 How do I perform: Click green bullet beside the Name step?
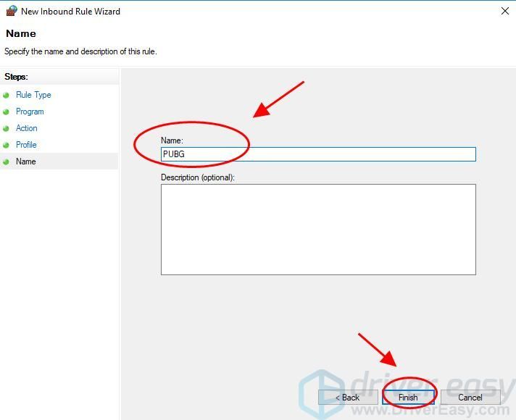[6, 161]
